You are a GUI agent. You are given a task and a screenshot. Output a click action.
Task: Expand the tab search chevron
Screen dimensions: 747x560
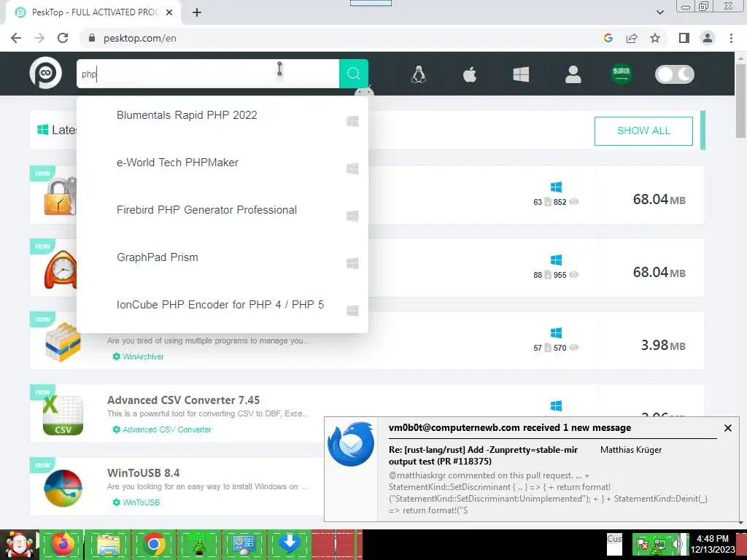tap(659, 12)
